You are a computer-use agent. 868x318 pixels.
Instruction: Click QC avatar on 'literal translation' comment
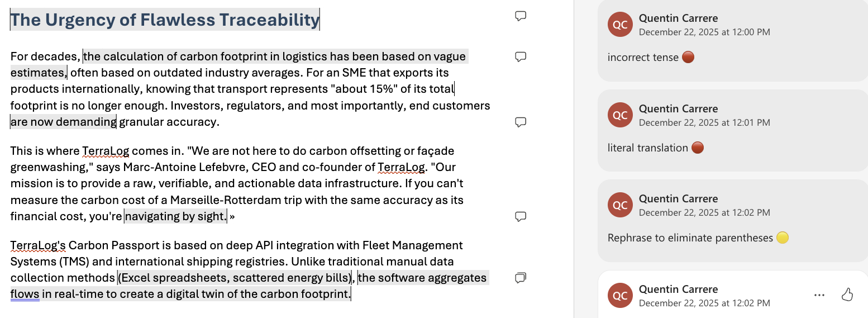point(620,115)
